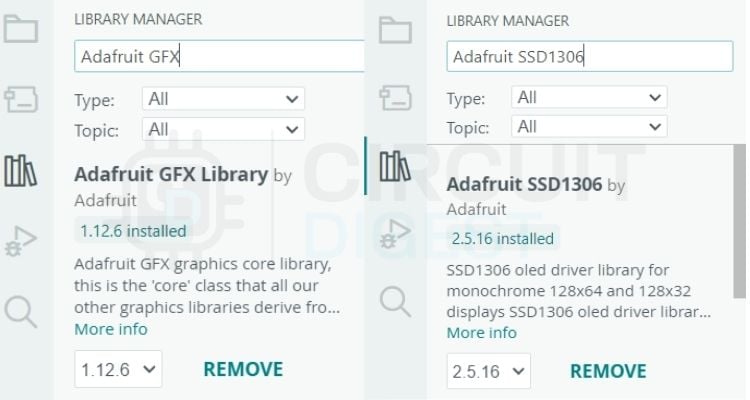
Task: Click the search field containing Adafruit GFX
Action: tap(220, 56)
